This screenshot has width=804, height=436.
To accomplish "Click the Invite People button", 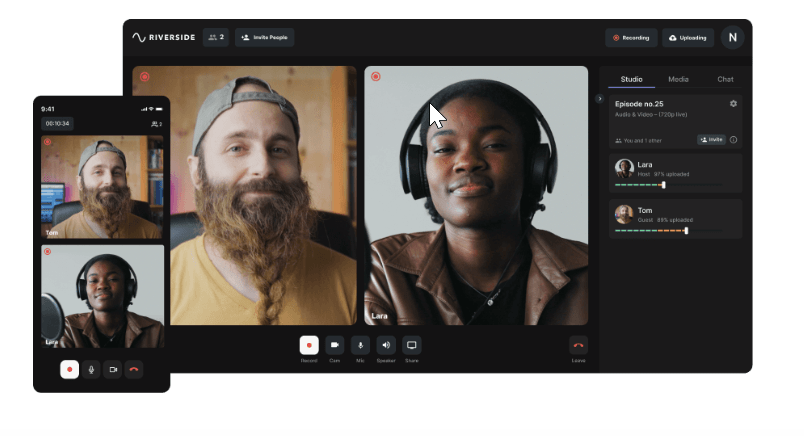I will [265, 37].
